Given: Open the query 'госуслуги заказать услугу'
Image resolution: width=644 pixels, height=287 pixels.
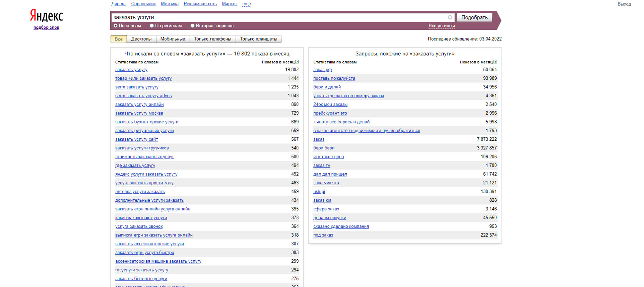Looking at the screenshot, I should click(x=142, y=270).
